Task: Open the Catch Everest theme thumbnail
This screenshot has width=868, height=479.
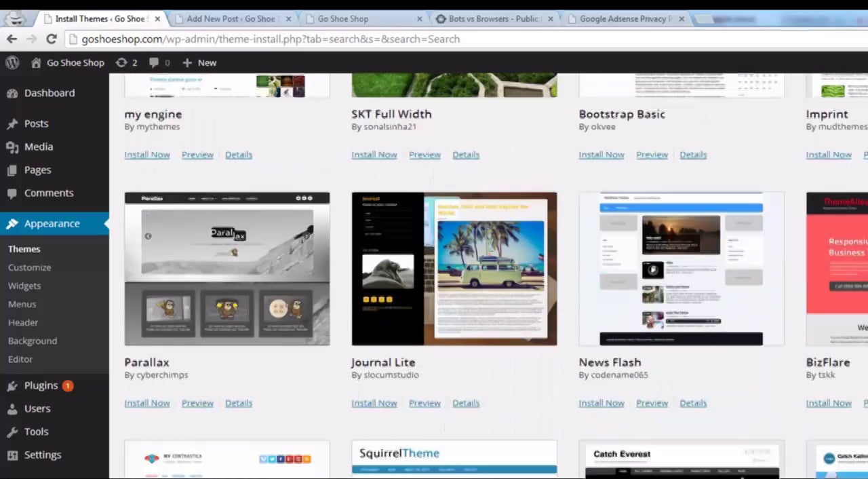Action: pyautogui.click(x=682, y=459)
